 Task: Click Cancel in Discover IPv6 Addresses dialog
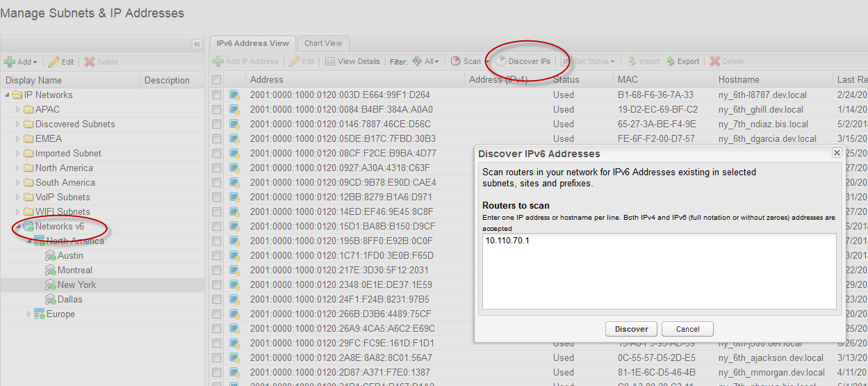pyautogui.click(x=687, y=329)
